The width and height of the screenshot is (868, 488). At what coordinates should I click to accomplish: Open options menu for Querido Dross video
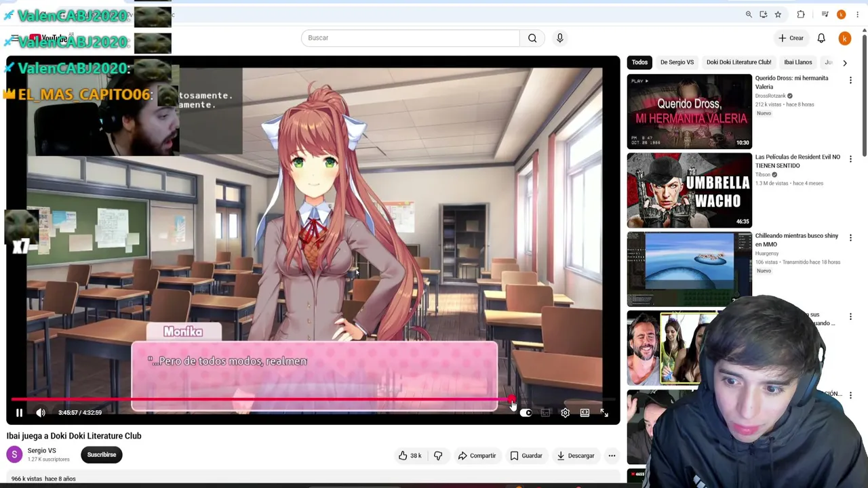[850, 81]
